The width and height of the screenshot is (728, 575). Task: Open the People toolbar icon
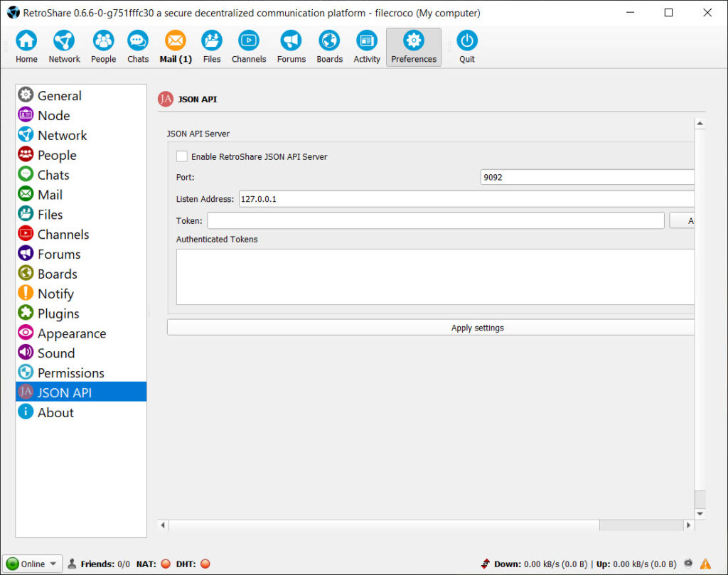[103, 46]
